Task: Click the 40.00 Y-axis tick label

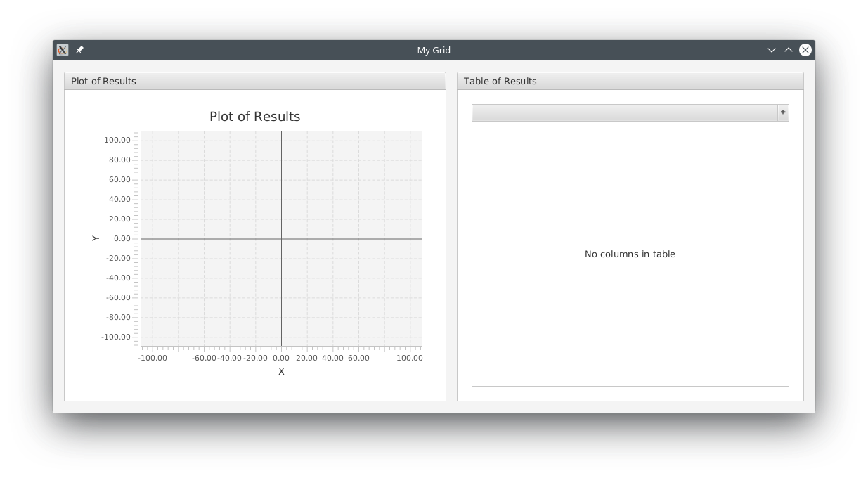Action: (119, 199)
